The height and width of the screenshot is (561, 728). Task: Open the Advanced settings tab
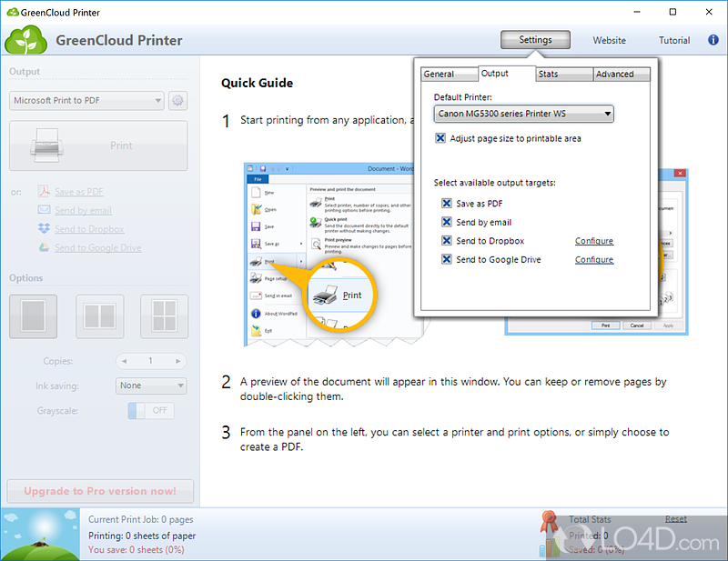(622, 75)
